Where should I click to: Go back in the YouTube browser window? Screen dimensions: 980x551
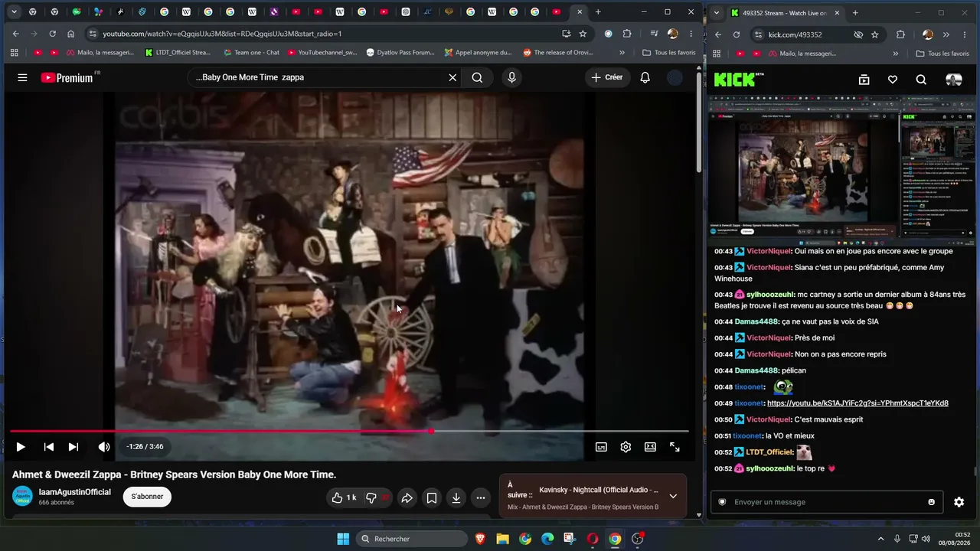[16, 34]
